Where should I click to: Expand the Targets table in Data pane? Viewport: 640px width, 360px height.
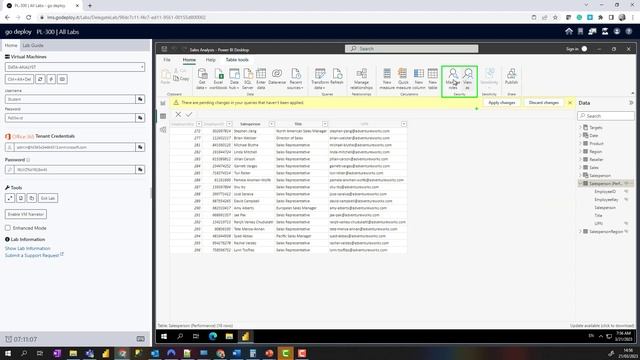click(x=580, y=127)
